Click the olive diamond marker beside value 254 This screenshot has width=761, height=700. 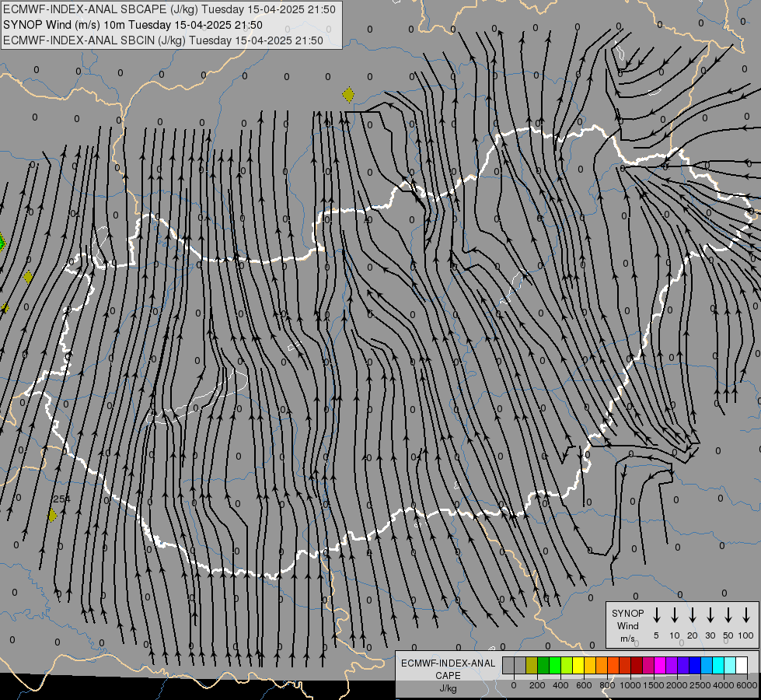click(52, 516)
